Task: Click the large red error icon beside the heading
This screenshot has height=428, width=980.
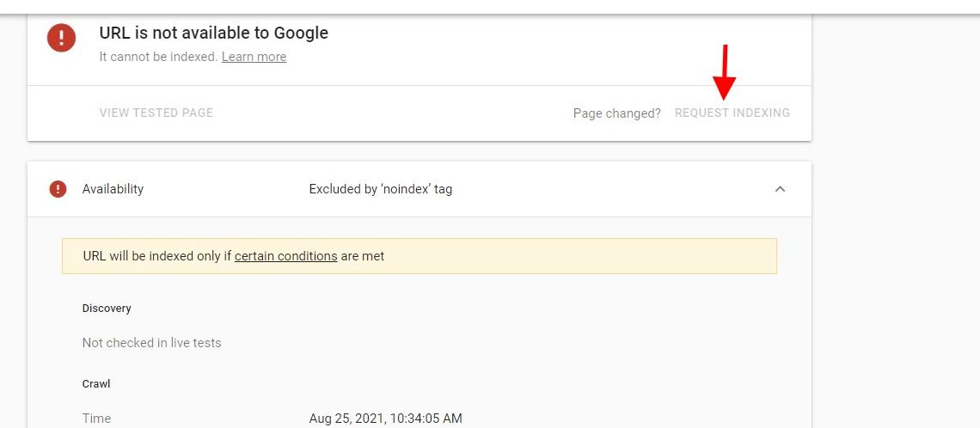Action: click(61, 38)
